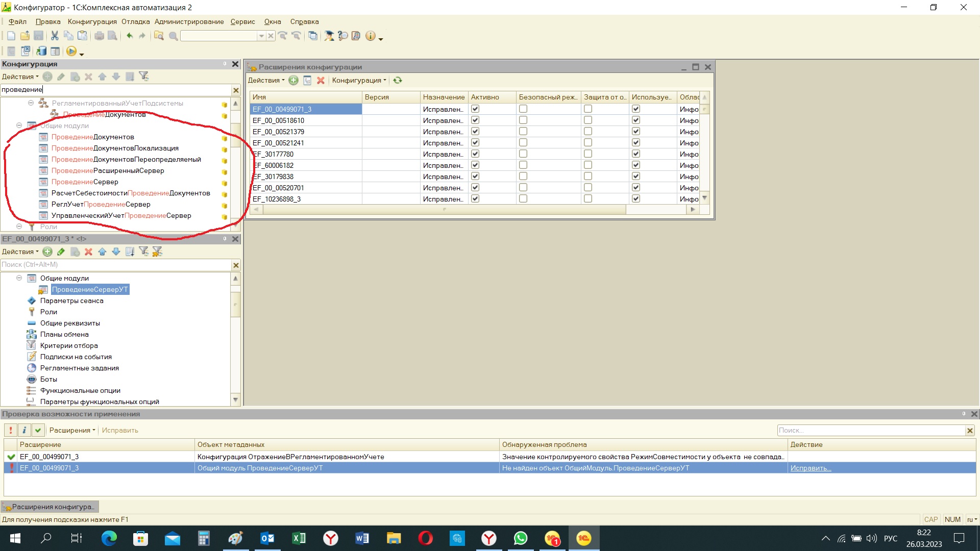Collapse Общие модули node in extension tree
The image size is (980, 551).
[x=19, y=278]
